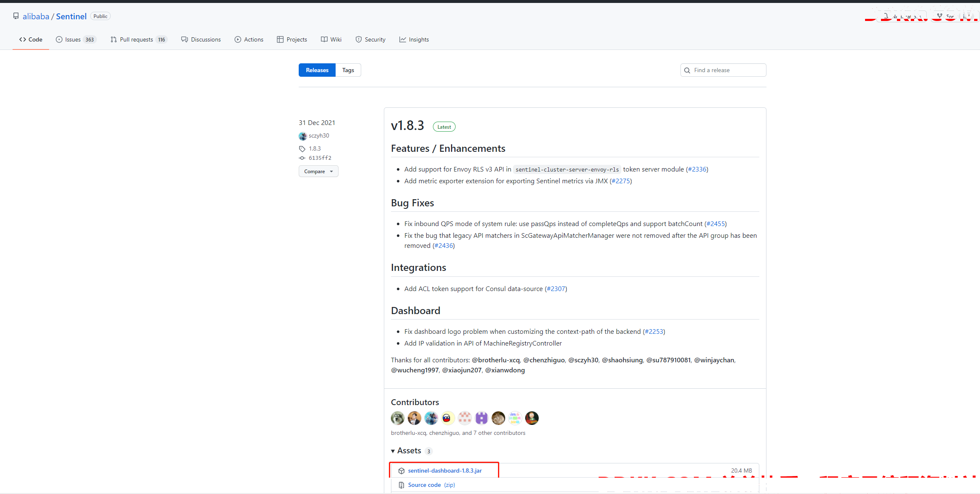
Task: Open @shaohsiung mention
Action: coord(623,360)
